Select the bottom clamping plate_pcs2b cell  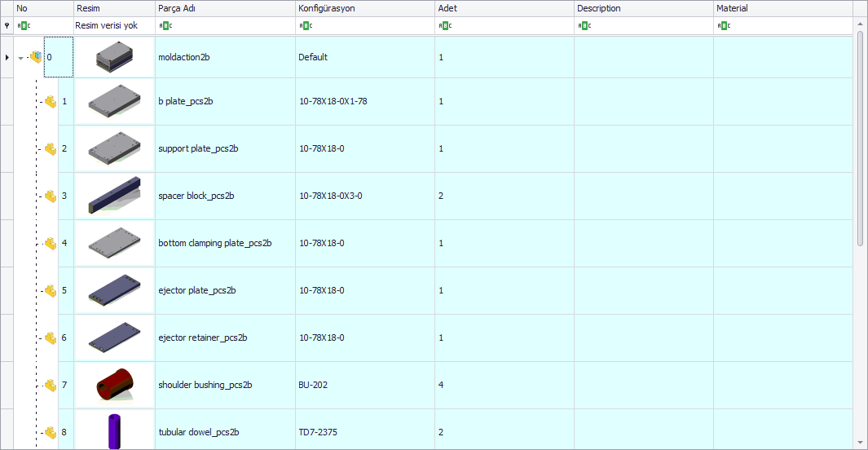tap(225, 243)
